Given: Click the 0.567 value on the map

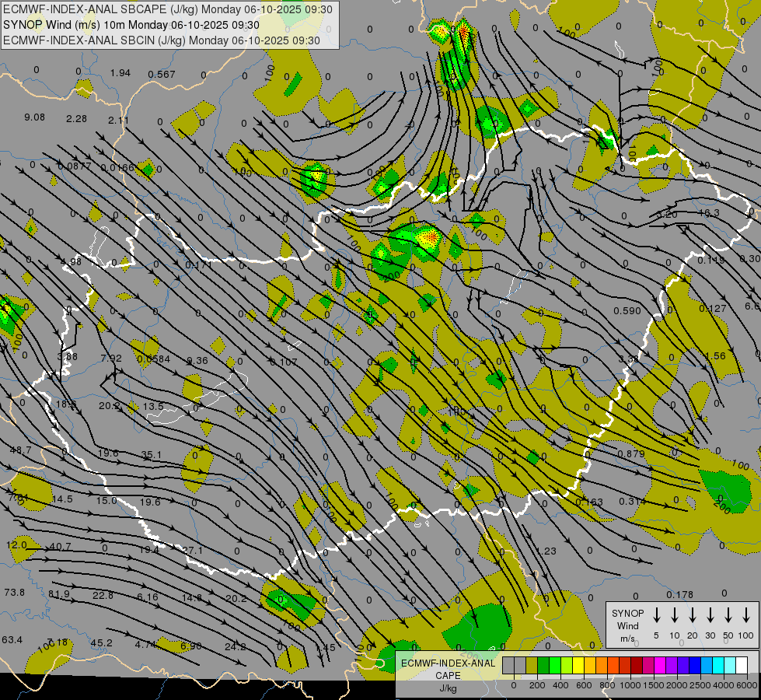Looking at the screenshot, I should click(x=162, y=74).
